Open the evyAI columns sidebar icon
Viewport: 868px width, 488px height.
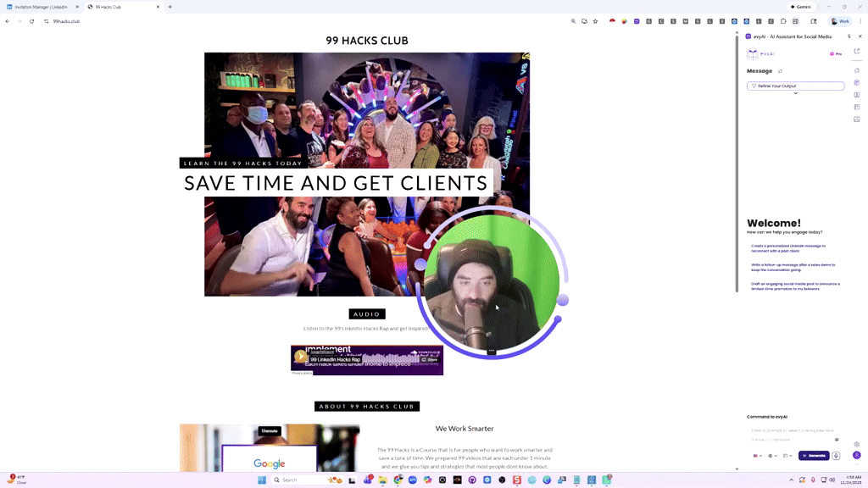[857, 95]
